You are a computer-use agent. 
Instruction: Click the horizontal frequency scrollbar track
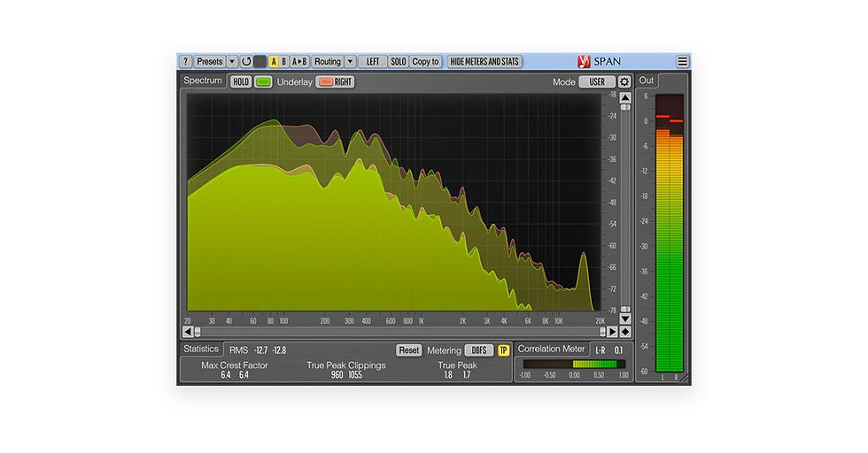point(399,332)
